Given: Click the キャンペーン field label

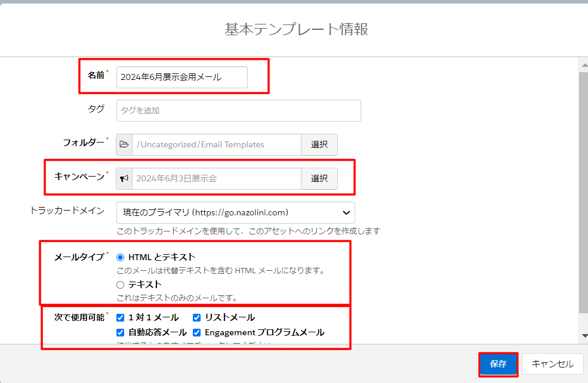Looking at the screenshot, I should pos(79,177).
